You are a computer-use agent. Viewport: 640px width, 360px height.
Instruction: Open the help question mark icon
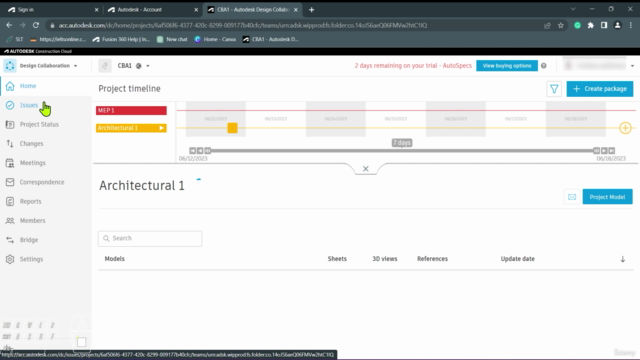click(544, 66)
